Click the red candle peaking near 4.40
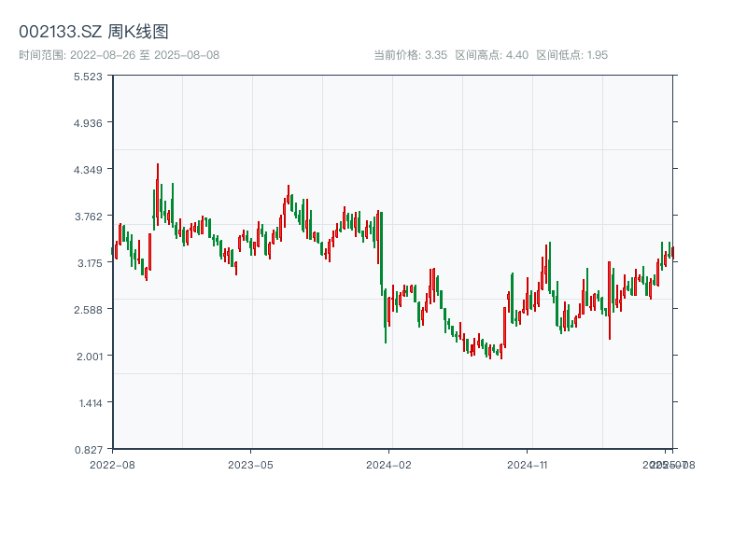 coord(158,191)
